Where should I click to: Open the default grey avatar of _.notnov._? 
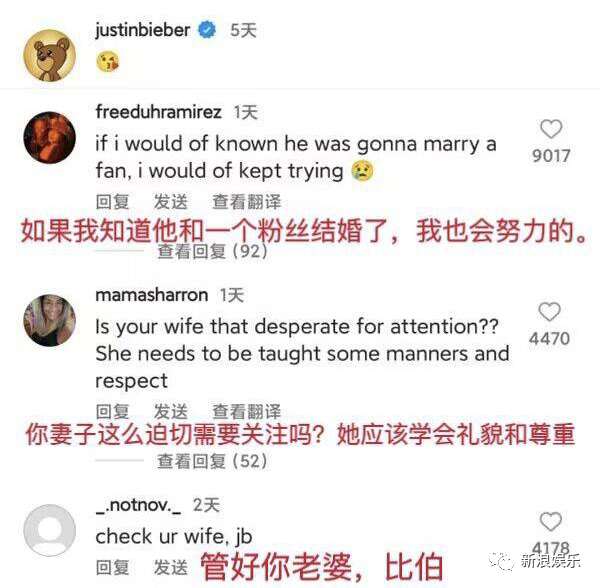(x=50, y=530)
